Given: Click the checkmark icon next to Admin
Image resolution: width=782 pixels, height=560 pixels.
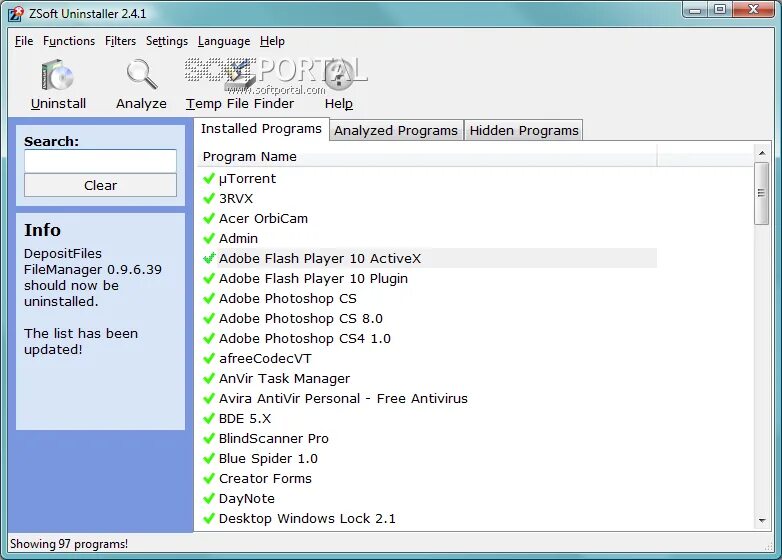Looking at the screenshot, I should [209, 238].
